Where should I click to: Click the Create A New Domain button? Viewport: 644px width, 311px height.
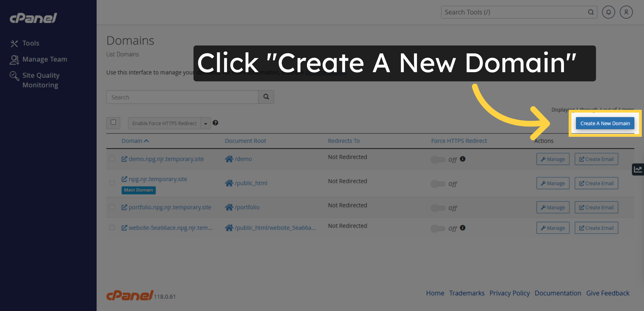click(605, 123)
